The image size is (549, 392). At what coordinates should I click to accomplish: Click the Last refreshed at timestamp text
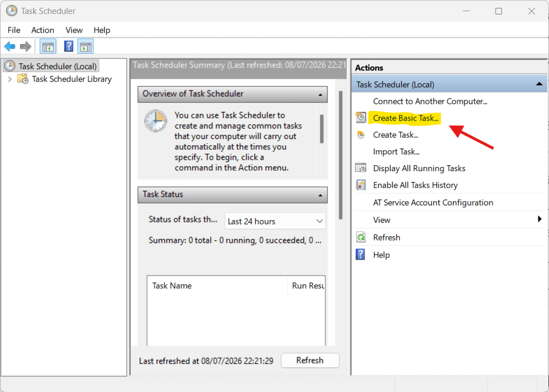pyautogui.click(x=206, y=361)
